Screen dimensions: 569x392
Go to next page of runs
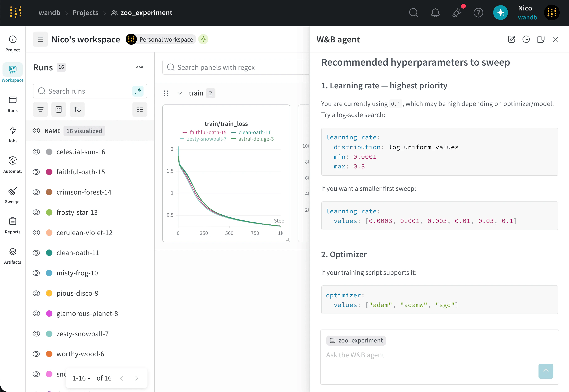(x=137, y=378)
